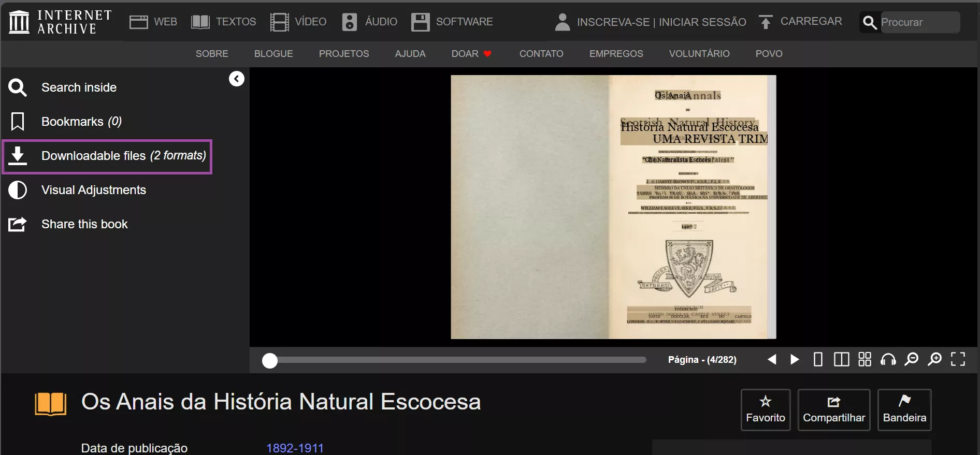Switch to two-page view
The width and height of the screenshot is (980, 455).
click(841, 359)
